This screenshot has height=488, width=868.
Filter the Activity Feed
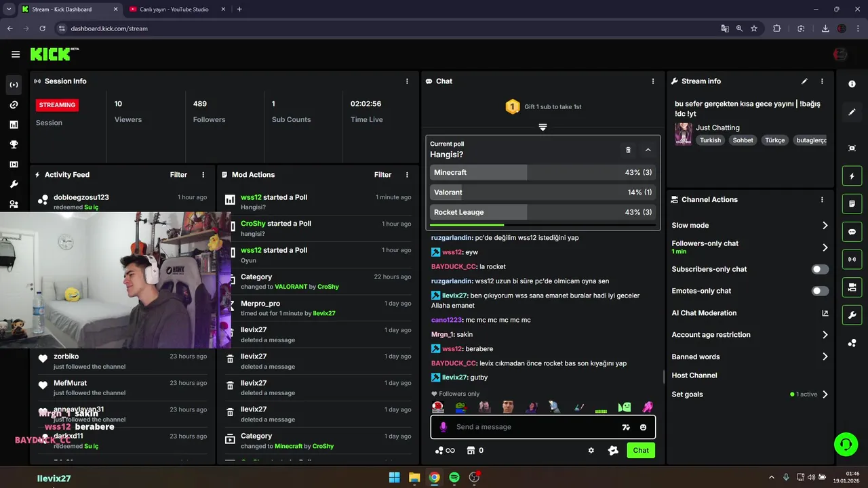178,175
